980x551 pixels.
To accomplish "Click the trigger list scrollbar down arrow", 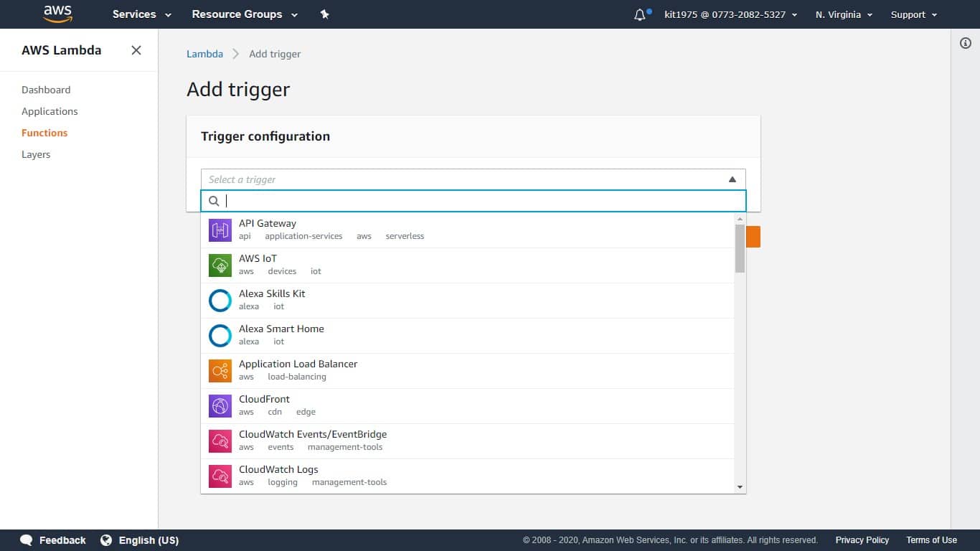I will click(740, 487).
